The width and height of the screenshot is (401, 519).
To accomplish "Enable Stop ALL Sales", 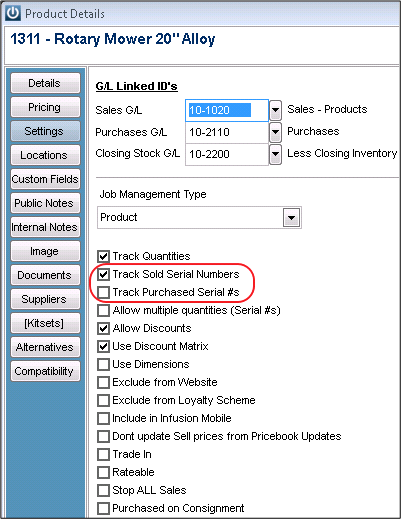I will point(103,490).
